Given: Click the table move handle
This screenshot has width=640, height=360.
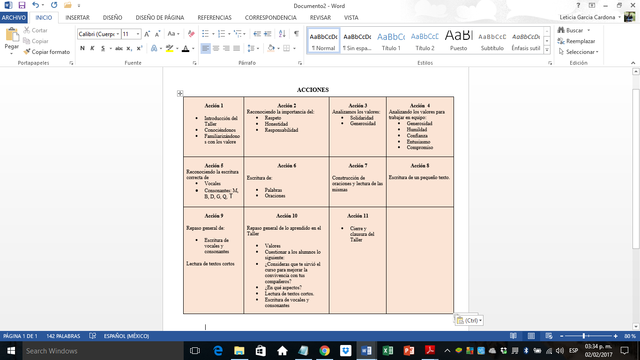Looking at the screenshot, I should (x=180, y=93).
